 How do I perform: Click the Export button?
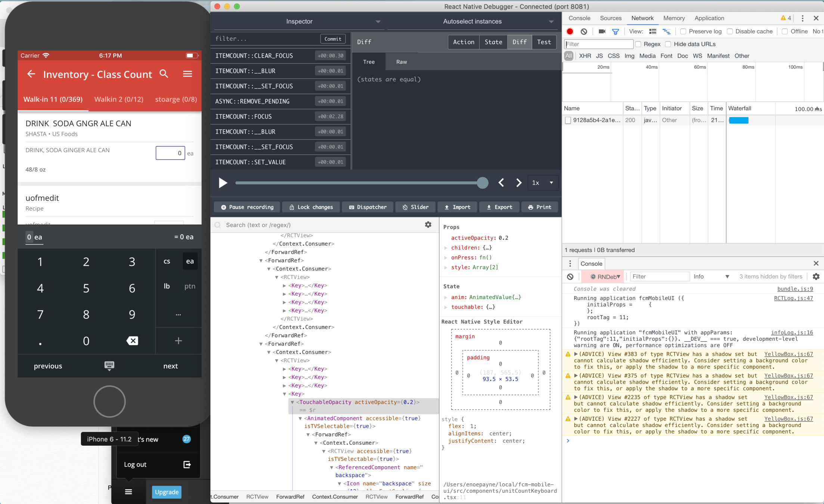point(499,207)
